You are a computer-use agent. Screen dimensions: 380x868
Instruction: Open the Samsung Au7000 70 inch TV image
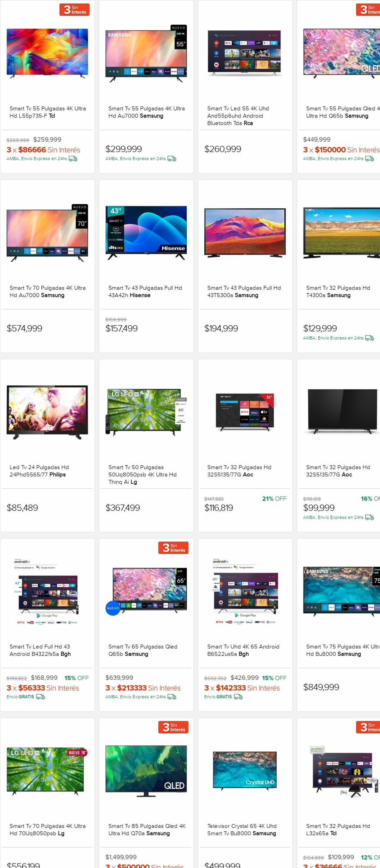[x=47, y=233]
